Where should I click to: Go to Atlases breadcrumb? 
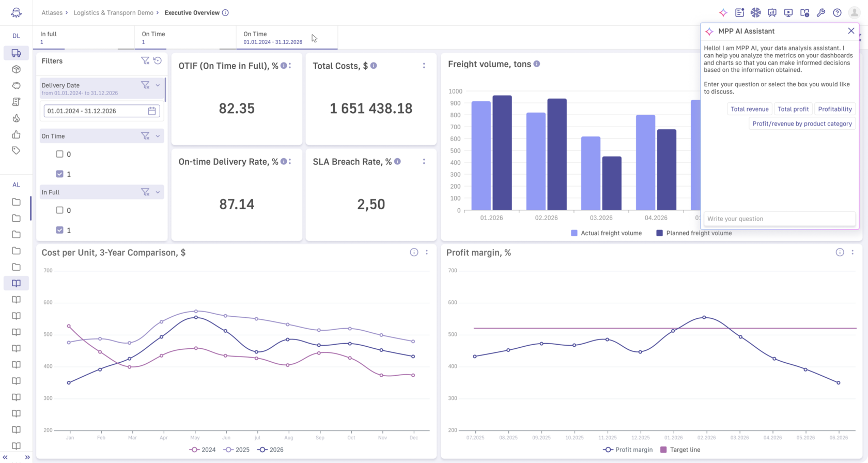tap(52, 12)
